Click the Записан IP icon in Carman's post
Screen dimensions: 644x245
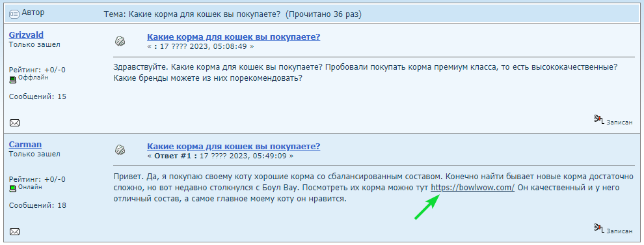pyautogui.click(x=599, y=228)
